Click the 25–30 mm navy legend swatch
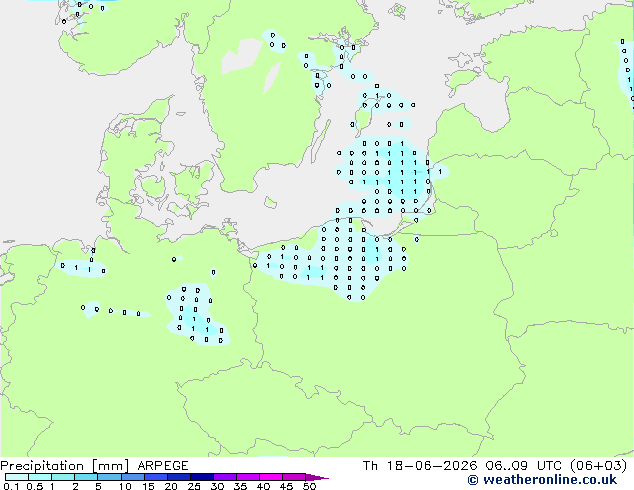Screen dimensions: 634x490 201,477
